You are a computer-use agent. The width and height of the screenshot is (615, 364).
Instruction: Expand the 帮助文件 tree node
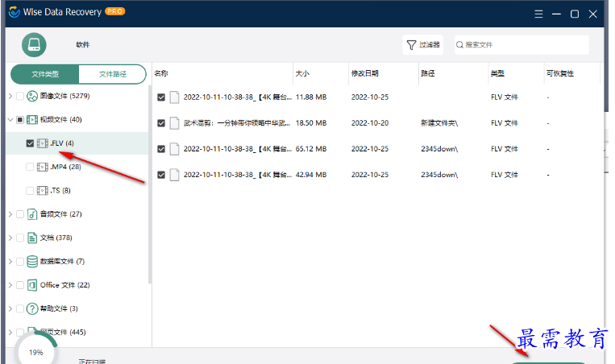10,308
